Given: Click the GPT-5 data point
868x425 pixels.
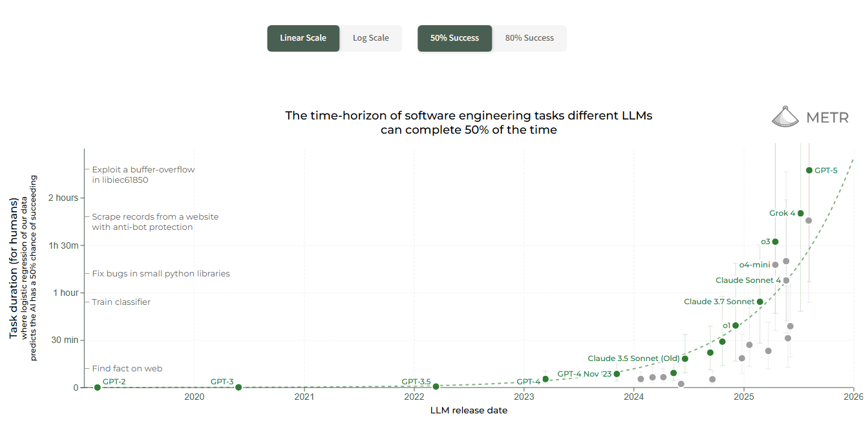Looking at the screenshot, I should click(x=809, y=171).
